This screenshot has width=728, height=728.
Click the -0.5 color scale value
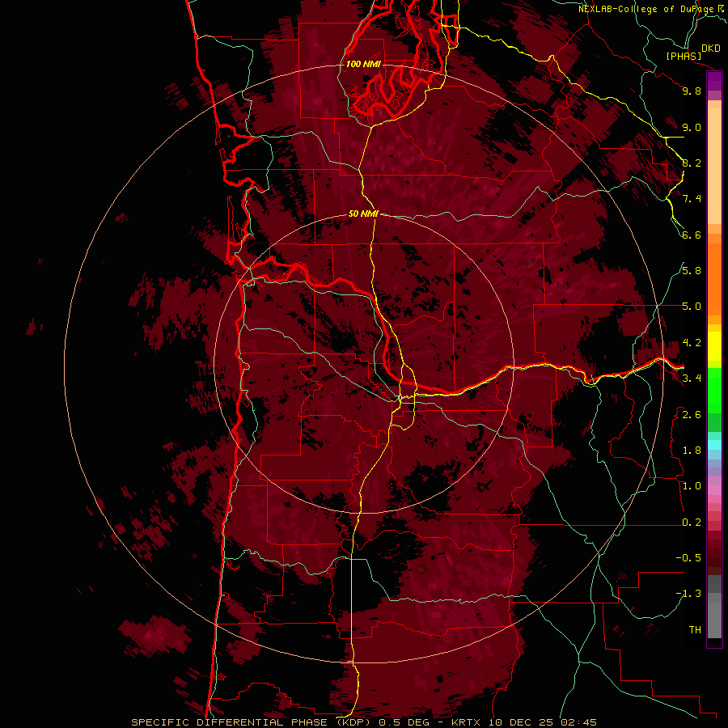pyautogui.click(x=688, y=558)
